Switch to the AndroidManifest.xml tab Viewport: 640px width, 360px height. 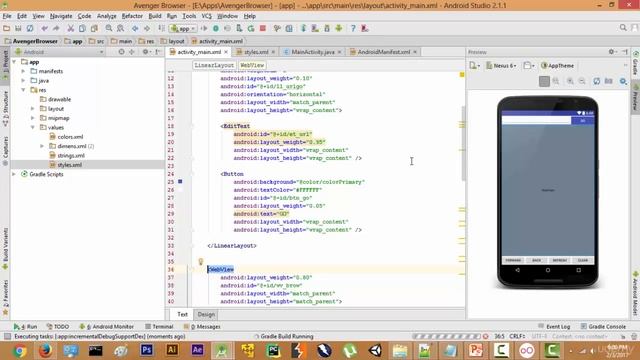pyautogui.click(x=383, y=52)
